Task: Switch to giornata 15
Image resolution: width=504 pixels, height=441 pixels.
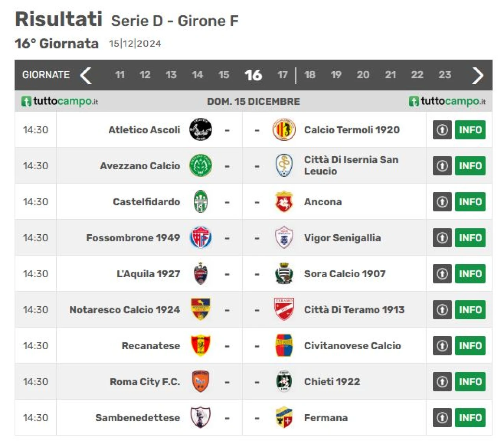Action: tap(224, 75)
